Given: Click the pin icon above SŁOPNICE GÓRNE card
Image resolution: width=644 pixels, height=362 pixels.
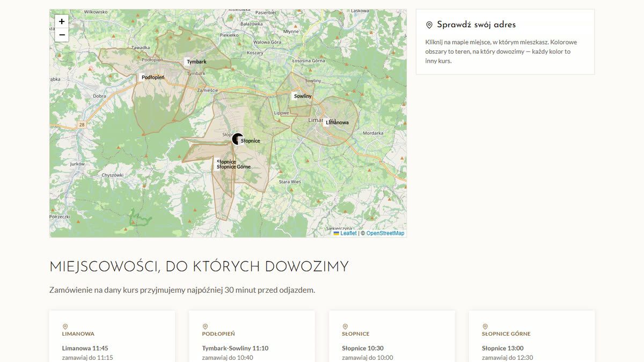Looking at the screenshot, I should (x=485, y=327).
